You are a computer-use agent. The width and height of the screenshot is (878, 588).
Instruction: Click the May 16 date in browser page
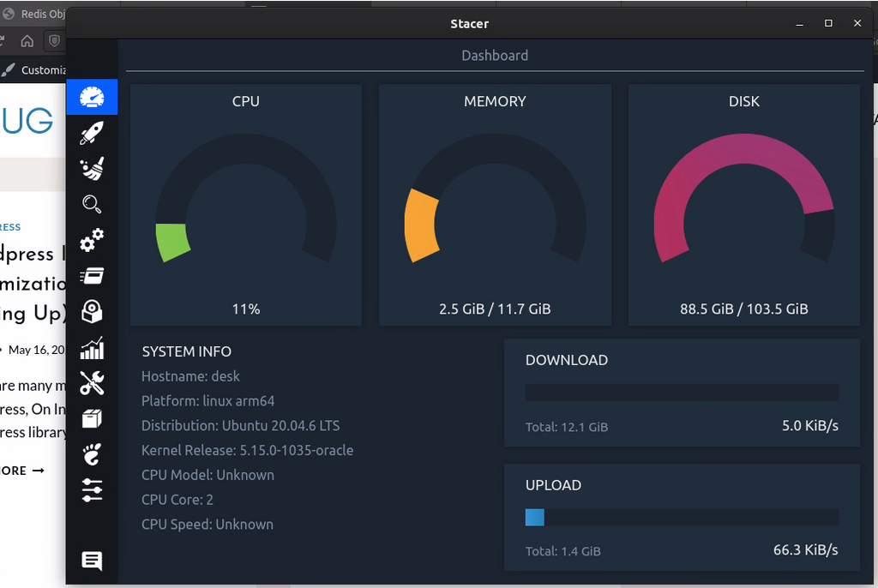pyautogui.click(x=36, y=350)
